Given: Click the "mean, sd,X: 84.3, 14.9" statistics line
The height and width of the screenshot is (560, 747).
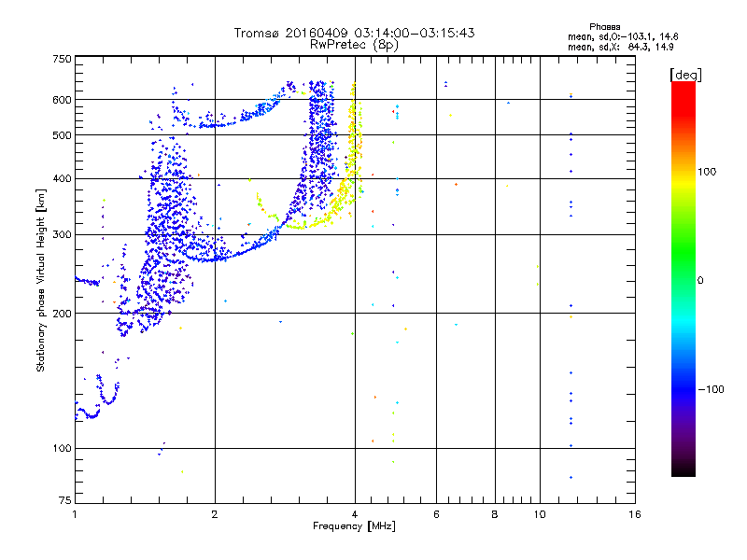Looking at the screenshot, I should 621,47.
